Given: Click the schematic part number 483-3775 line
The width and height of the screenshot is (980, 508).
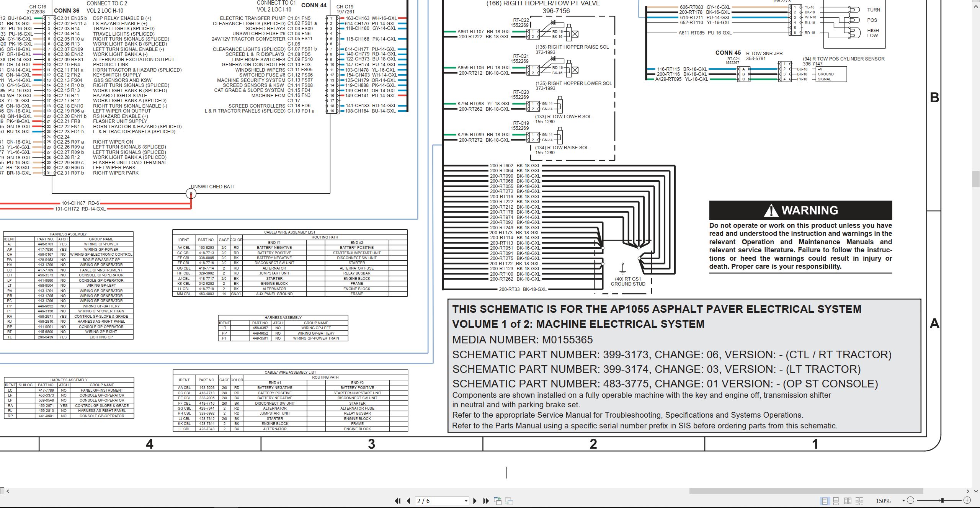Looking at the screenshot, I should (665, 384).
